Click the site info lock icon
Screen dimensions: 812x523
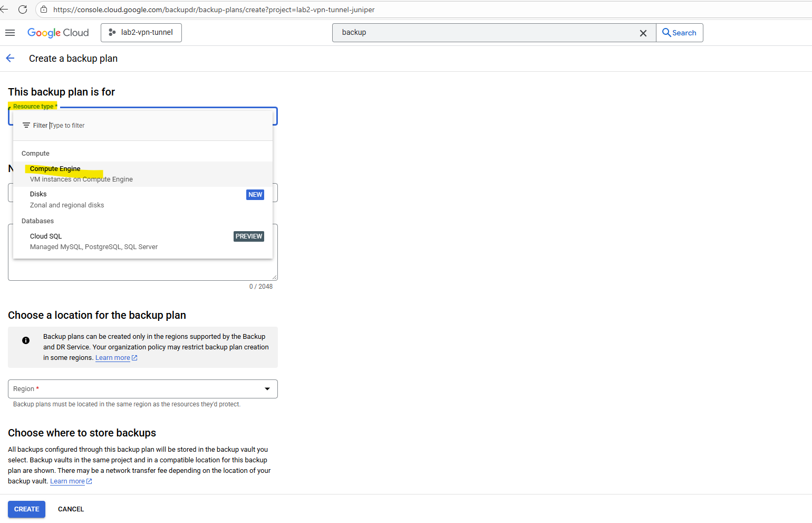44,9
